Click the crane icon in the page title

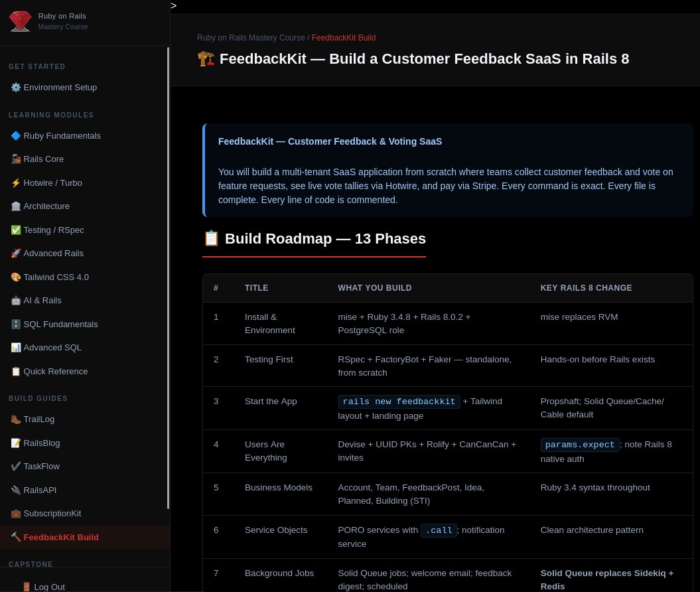tap(206, 59)
